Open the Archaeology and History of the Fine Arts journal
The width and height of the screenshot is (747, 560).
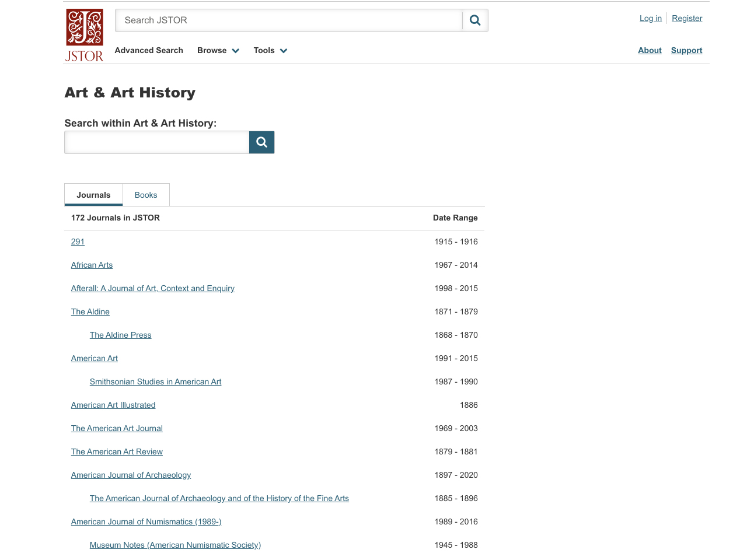point(219,498)
